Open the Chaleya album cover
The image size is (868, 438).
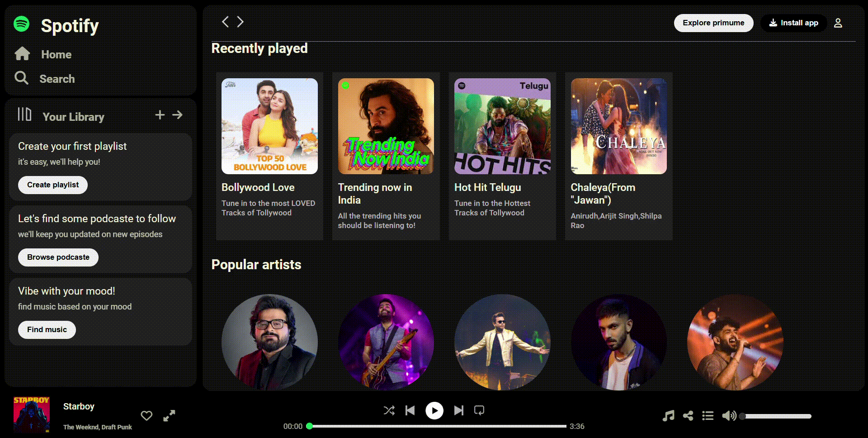pyautogui.click(x=619, y=126)
